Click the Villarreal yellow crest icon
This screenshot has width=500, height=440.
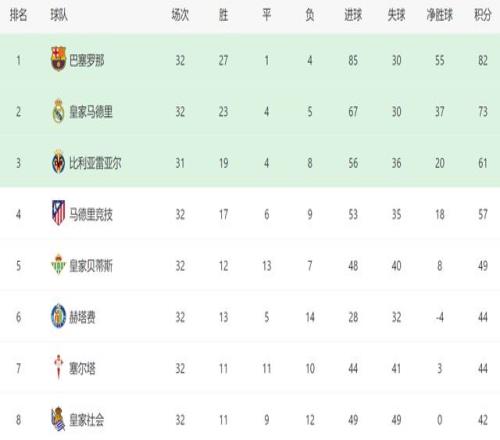coord(58,162)
